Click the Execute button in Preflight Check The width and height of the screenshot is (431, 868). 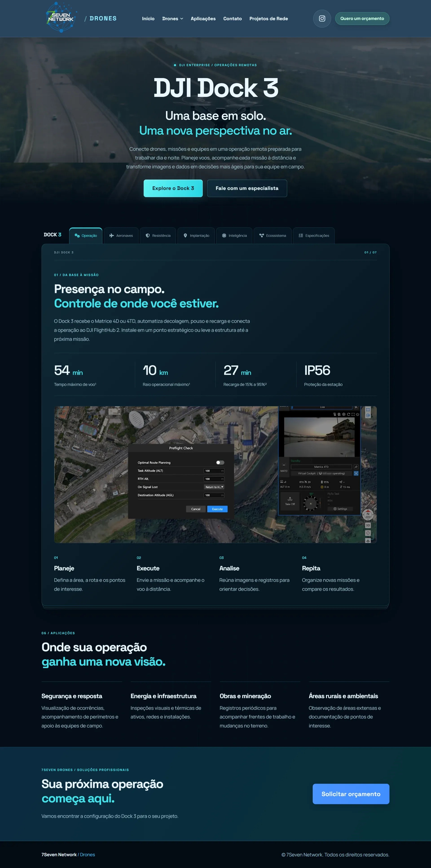point(217,509)
